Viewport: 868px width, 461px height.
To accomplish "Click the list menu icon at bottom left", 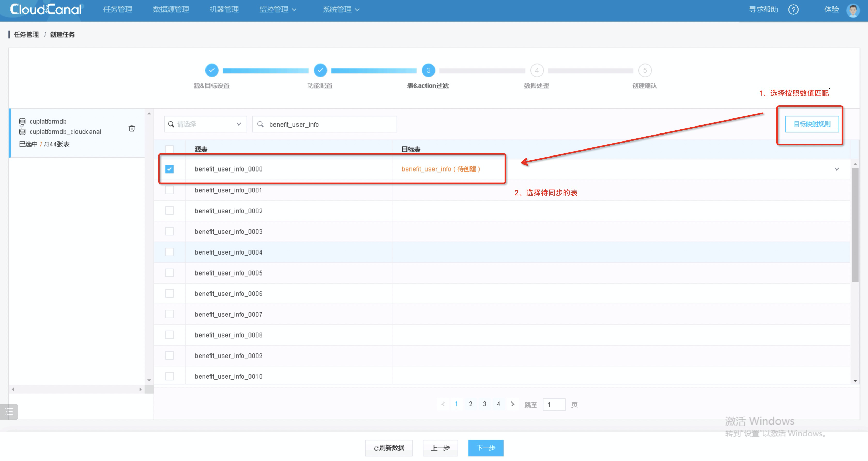I will [x=9, y=412].
